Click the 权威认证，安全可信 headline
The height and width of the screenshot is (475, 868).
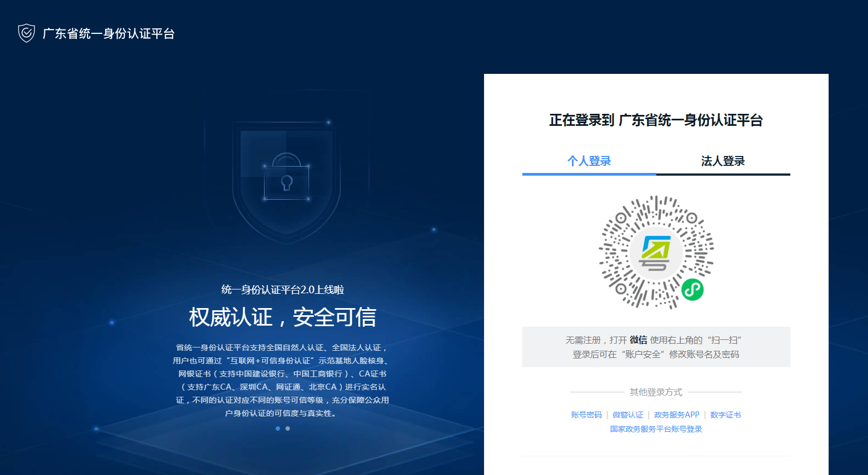(x=283, y=317)
